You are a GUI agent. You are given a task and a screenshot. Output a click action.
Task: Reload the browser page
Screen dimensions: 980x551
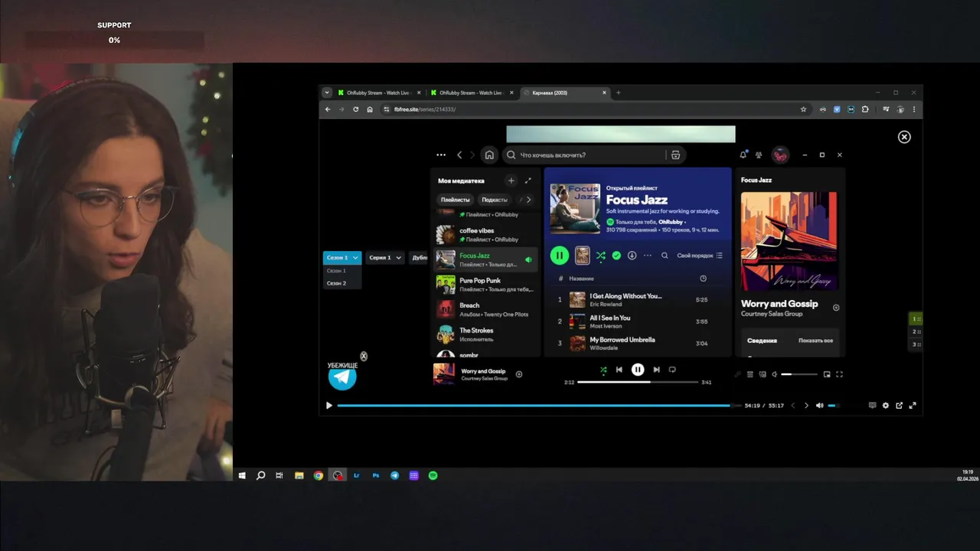[x=355, y=109]
